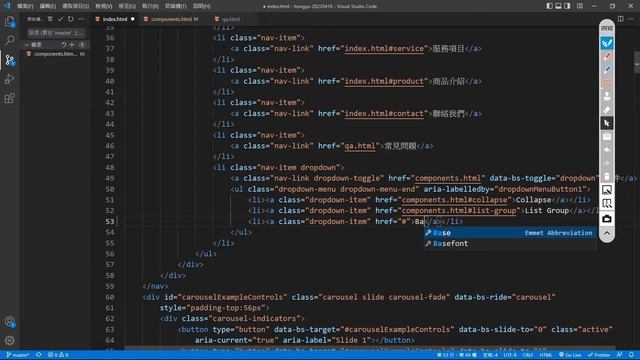Screen dimensions: 640x360
Task: Toggle secondary sidebar layout icon in title bar
Action: (567, 6)
